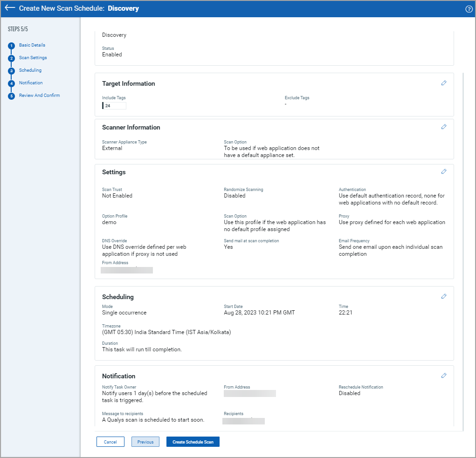Edit the Notification section

(443, 376)
